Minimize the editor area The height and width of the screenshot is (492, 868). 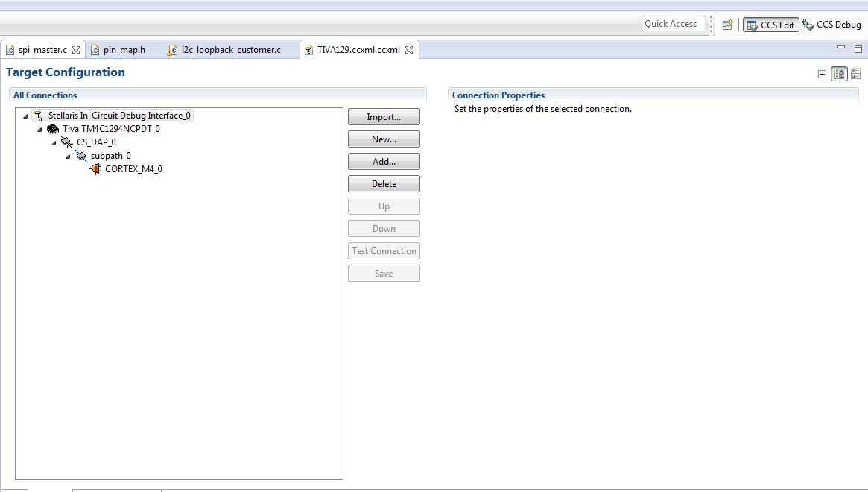[x=841, y=48]
